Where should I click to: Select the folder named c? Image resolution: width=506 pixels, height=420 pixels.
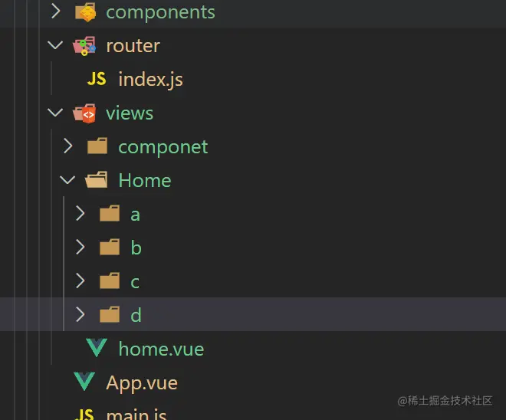point(135,281)
